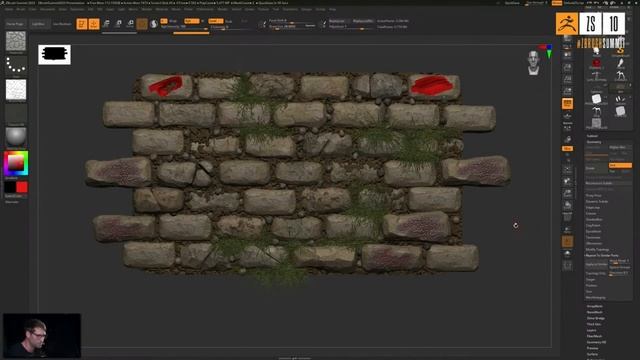Click the canvas silhouette thumbnail view
This screenshot has height=360, width=640.
54,55
